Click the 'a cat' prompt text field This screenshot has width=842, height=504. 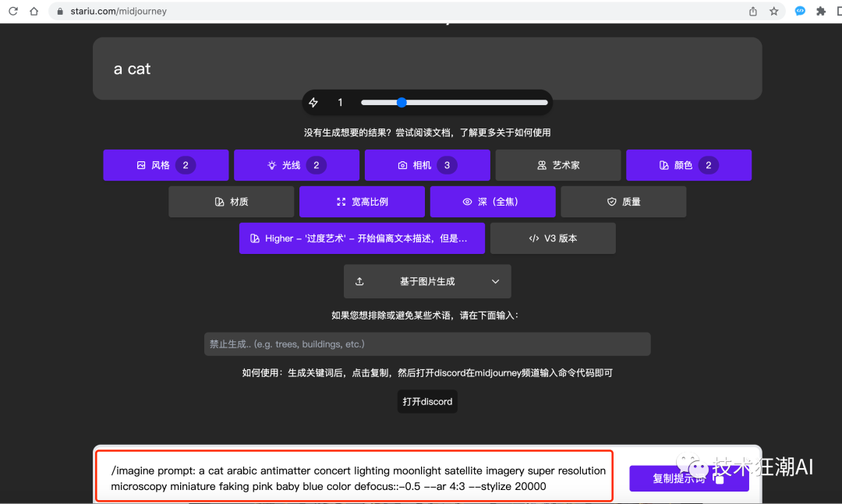427,69
